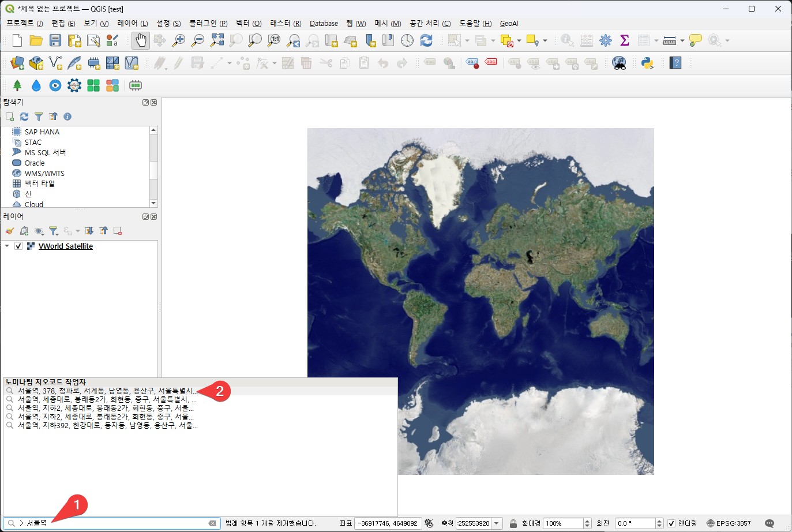Click the Zoom Full extent icon
Image resolution: width=792 pixels, height=532 pixels.
217,40
